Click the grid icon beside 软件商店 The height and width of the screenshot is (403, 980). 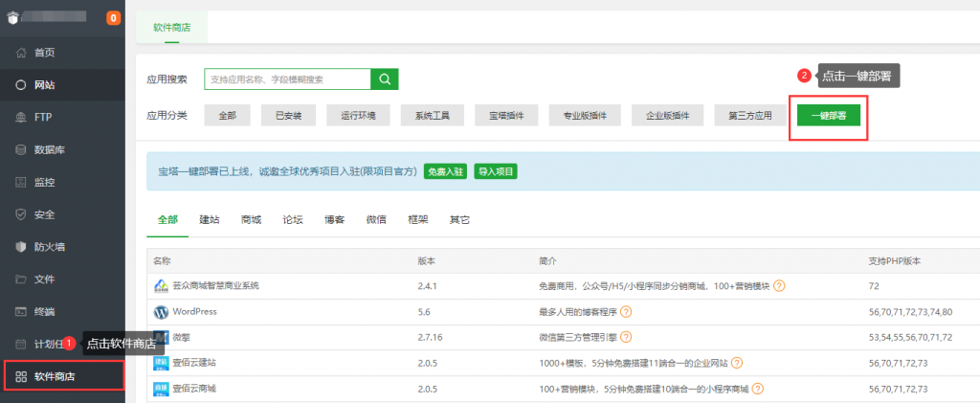(21, 376)
